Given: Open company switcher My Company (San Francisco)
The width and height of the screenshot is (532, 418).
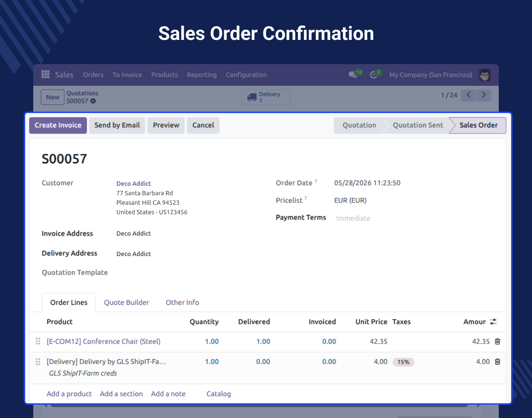Looking at the screenshot, I should coord(430,75).
